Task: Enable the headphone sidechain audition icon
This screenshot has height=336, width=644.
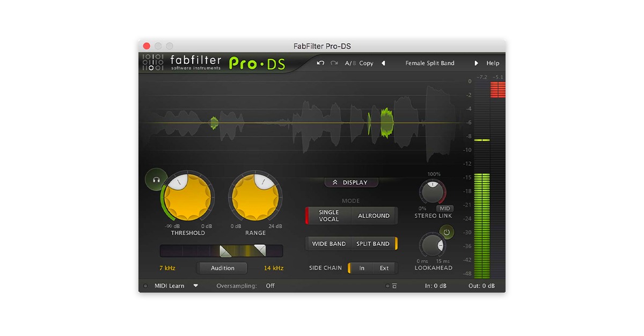Action: (x=156, y=180)
